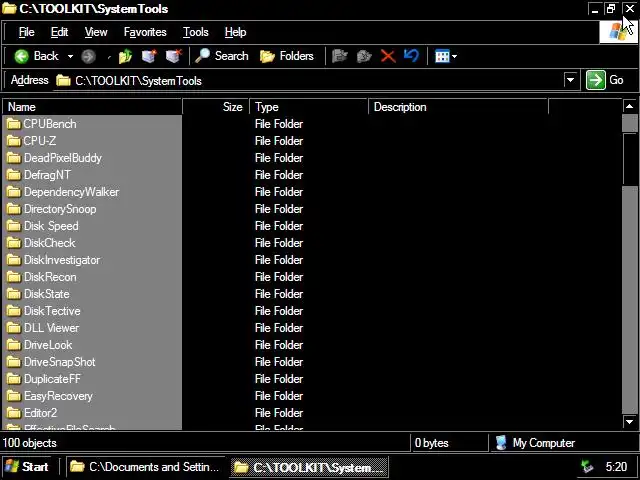640x480 pixels.
Task: Click the Back arrow icon
Action: tap(21, 56)
